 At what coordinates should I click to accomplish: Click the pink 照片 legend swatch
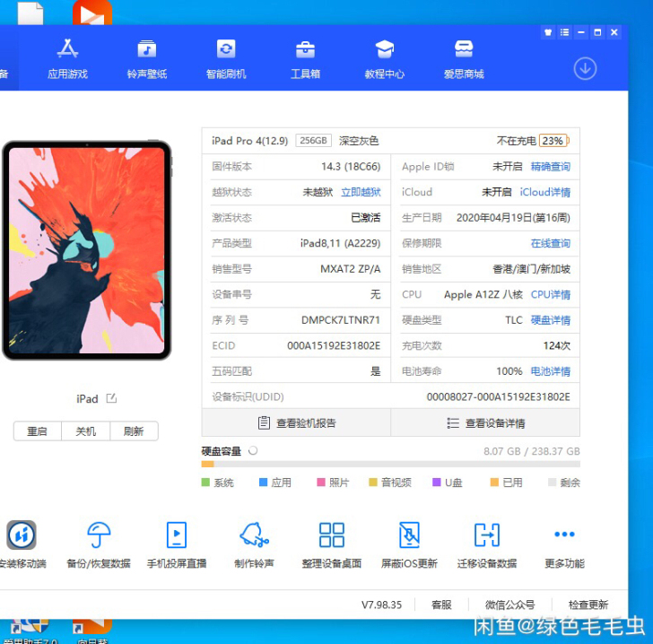click(321, 482)
